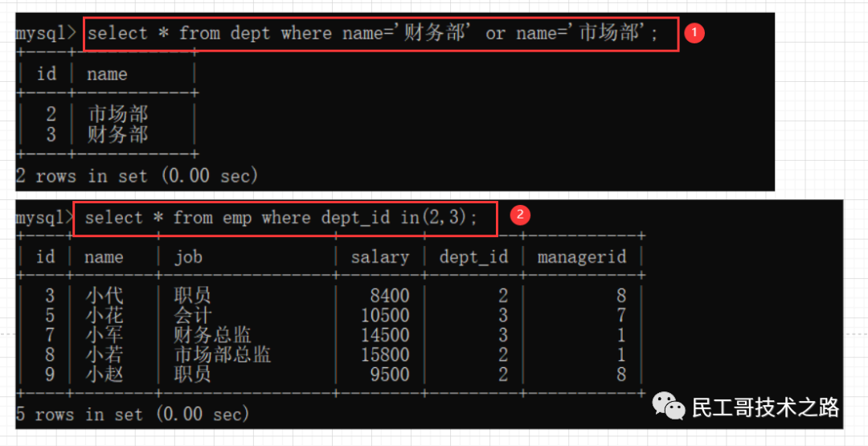Click id 3 in the dept result table

pyautogui.click(x=51, y=134)
